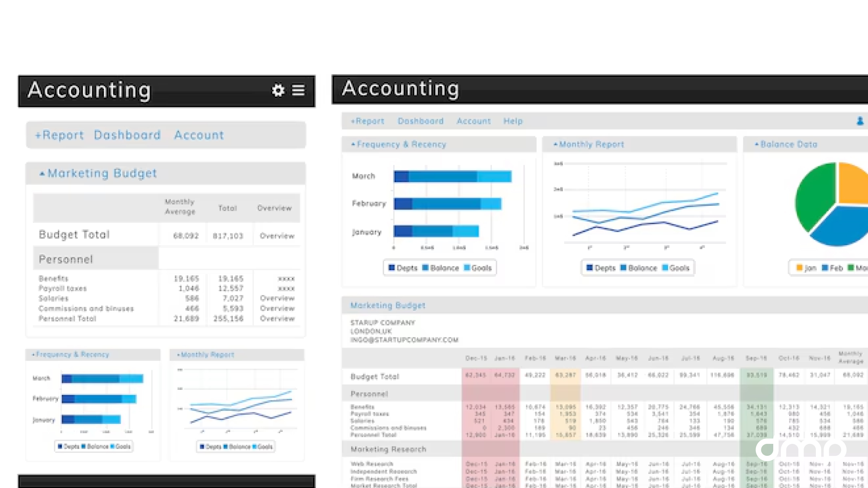Click the Salaries Overview link
Viewport: 868px width, 488px height.
pyautogui.click(x=277, y=298)
